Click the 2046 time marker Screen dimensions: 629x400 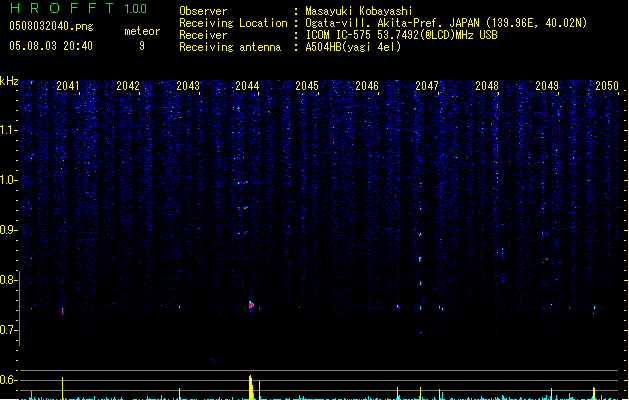click(367, 85)
